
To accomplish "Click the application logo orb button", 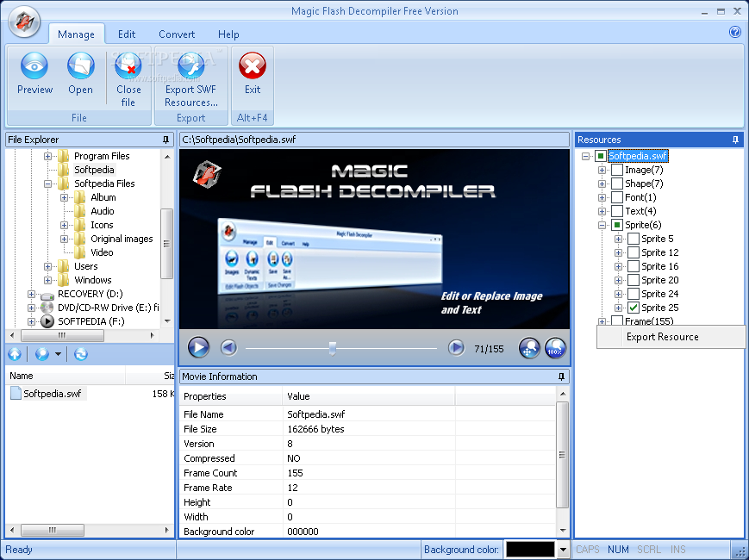I will [24, 21].
